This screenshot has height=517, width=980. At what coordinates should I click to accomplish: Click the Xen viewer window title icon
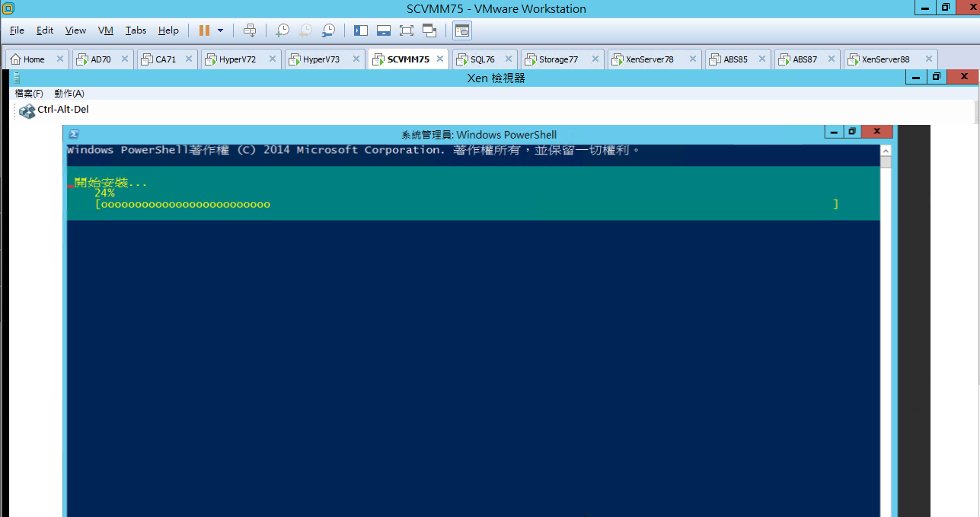click(x=17, y=78)
